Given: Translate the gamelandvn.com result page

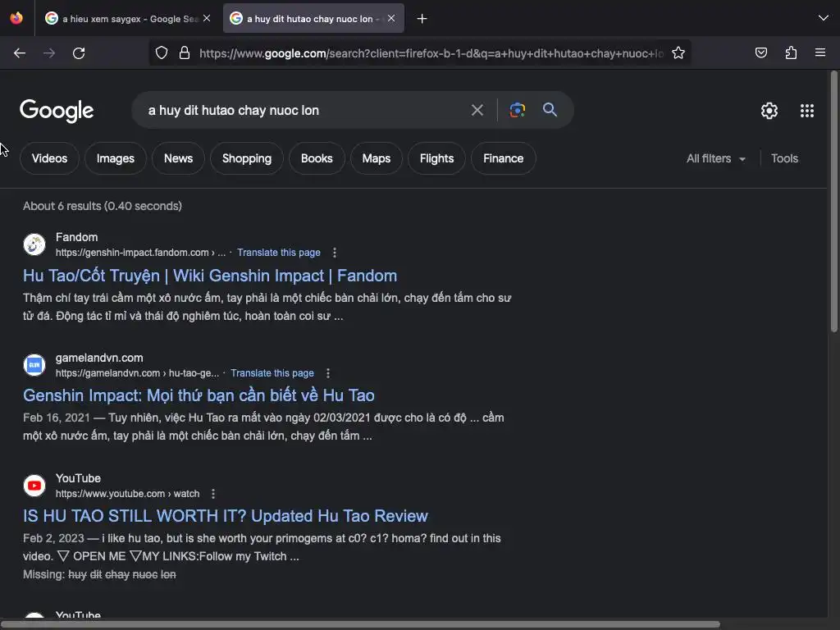Looking at the screenshot, I should 272,373.
